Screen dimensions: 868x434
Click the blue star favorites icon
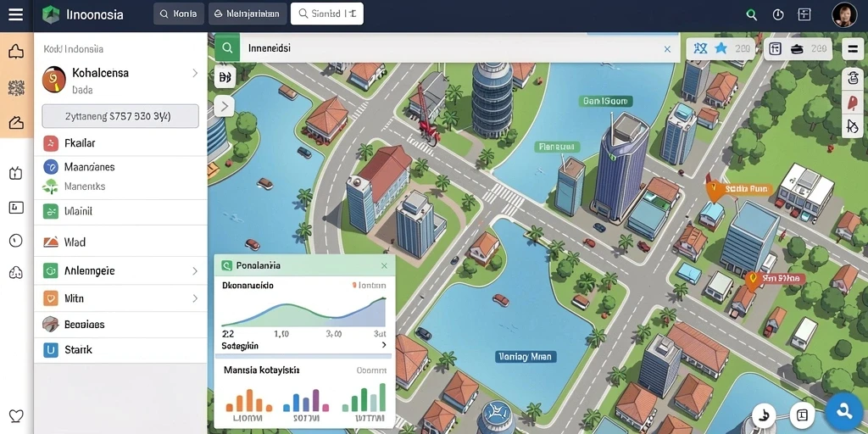point(721,48)
